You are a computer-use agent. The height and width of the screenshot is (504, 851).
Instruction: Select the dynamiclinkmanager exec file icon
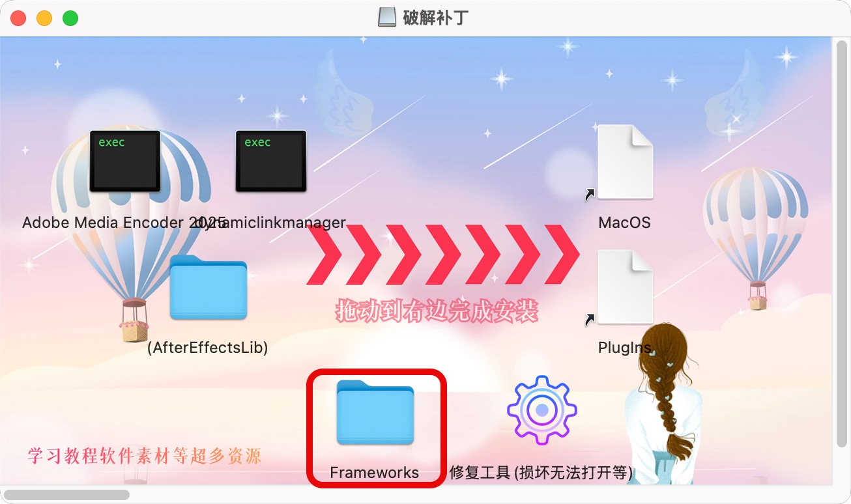[x=271, y=161]
